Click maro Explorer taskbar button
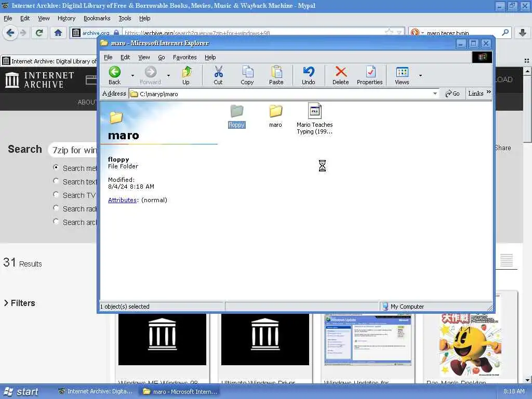Screen dimensions: 532x399 tap(180, 392)
